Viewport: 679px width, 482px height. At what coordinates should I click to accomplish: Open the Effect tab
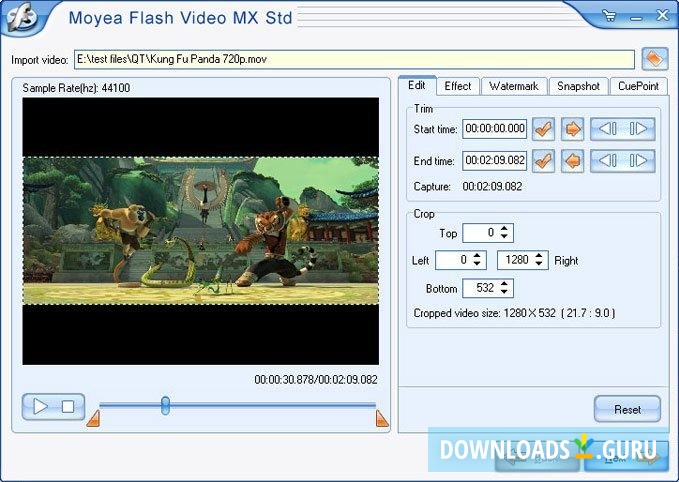click(458, 86)
